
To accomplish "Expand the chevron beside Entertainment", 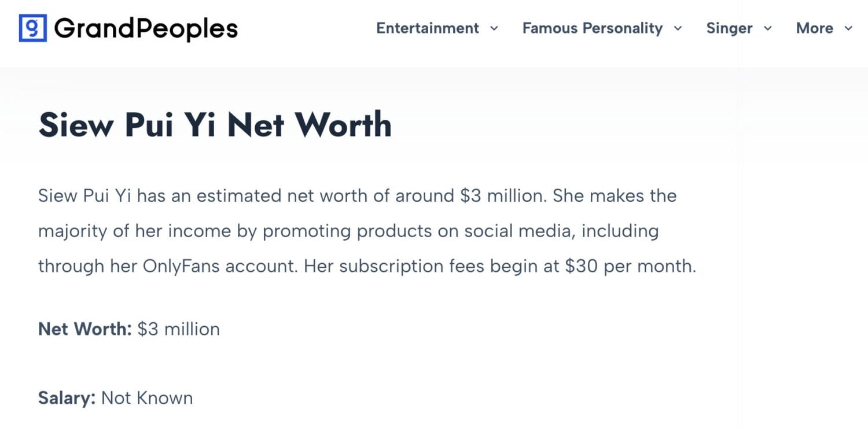I will pos(494,28).
